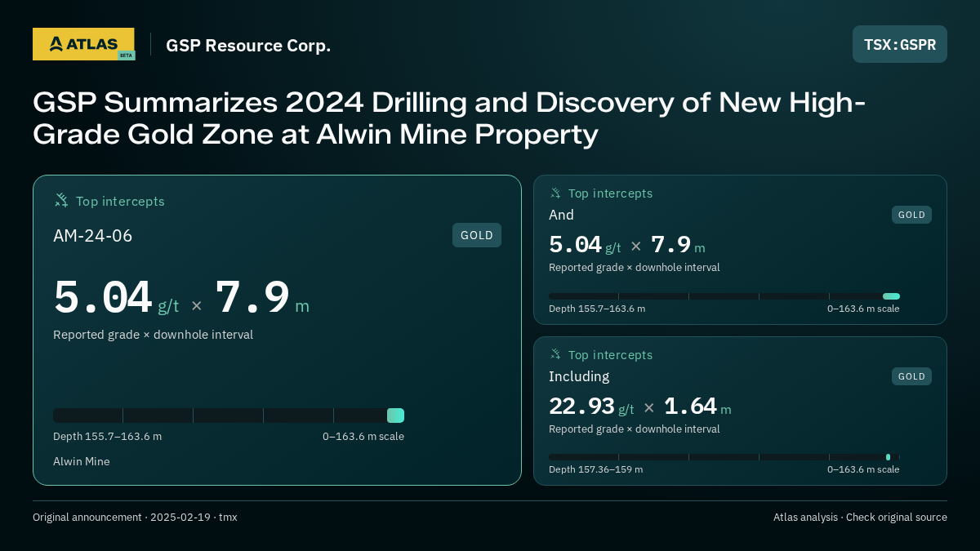Click the large 7.9 m interval value
This screenshot has width=980, height=551.
tap(262, 298)
